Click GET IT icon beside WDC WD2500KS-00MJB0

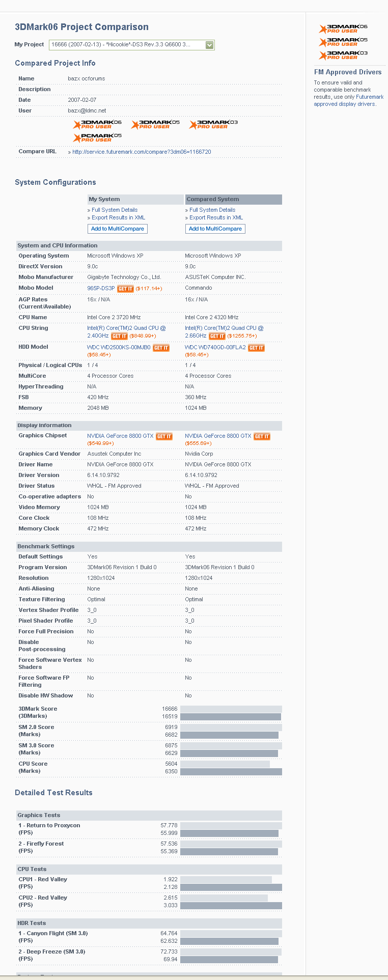click(161, 348)
